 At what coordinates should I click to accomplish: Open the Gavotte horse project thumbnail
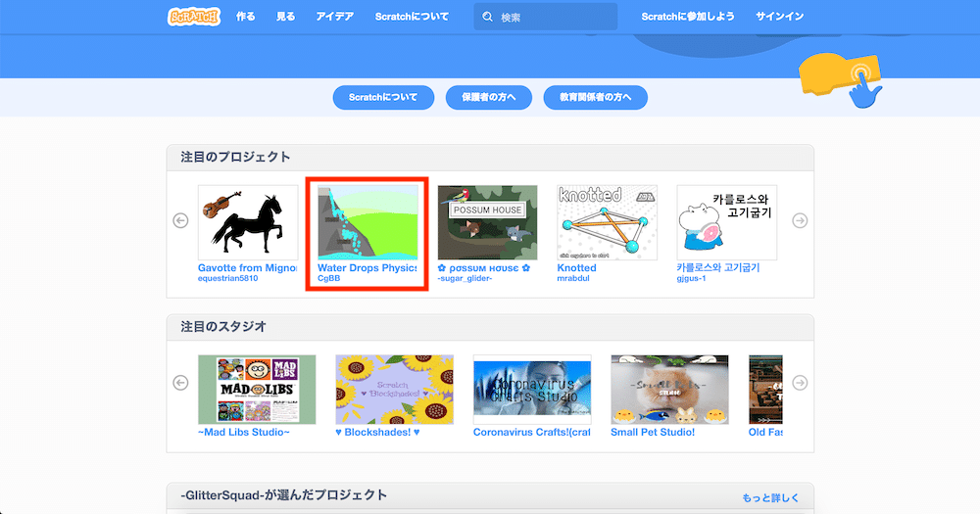point(248,222)
